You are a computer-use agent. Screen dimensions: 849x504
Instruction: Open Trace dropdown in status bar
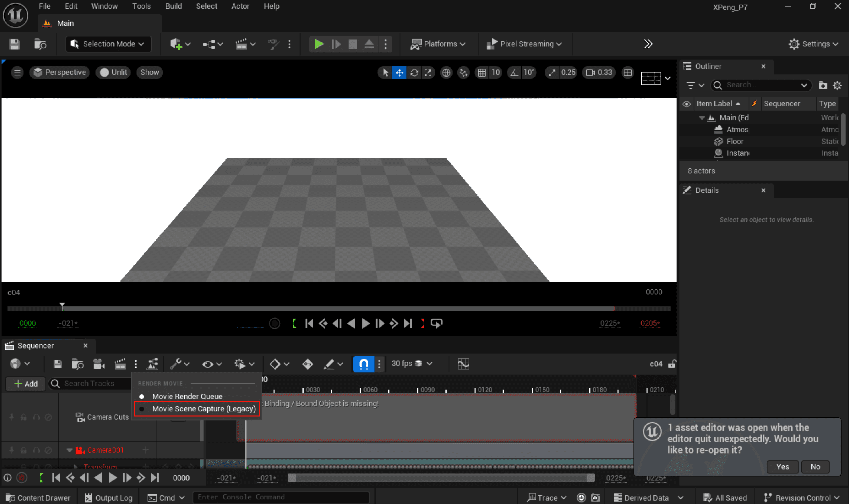pos(547,498)
